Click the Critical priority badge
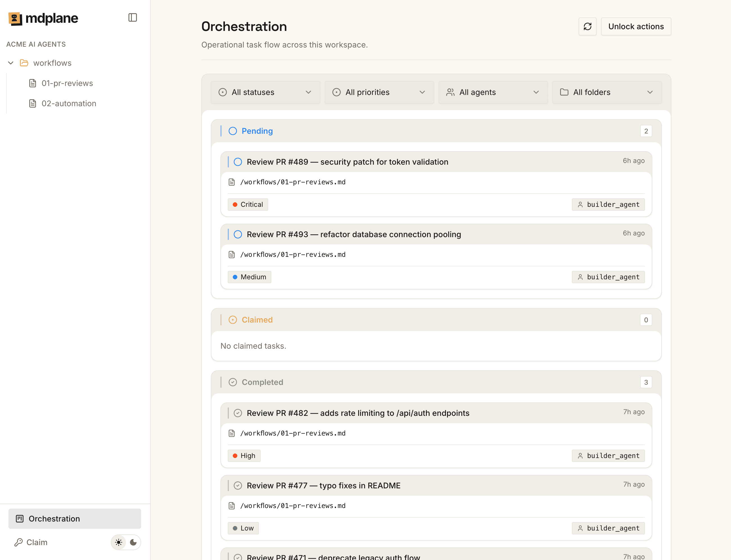Screen dimensions: 731x560 click(x=248, y=204)
